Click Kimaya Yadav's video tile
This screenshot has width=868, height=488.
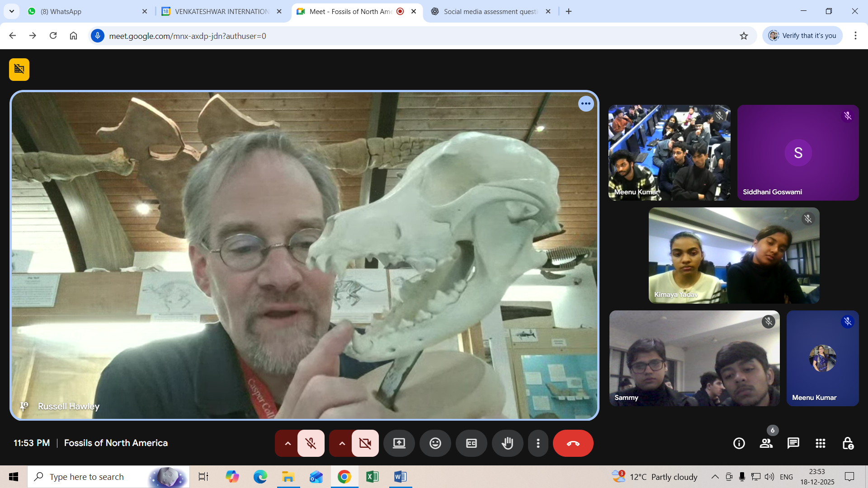click(x=733, y=255)
